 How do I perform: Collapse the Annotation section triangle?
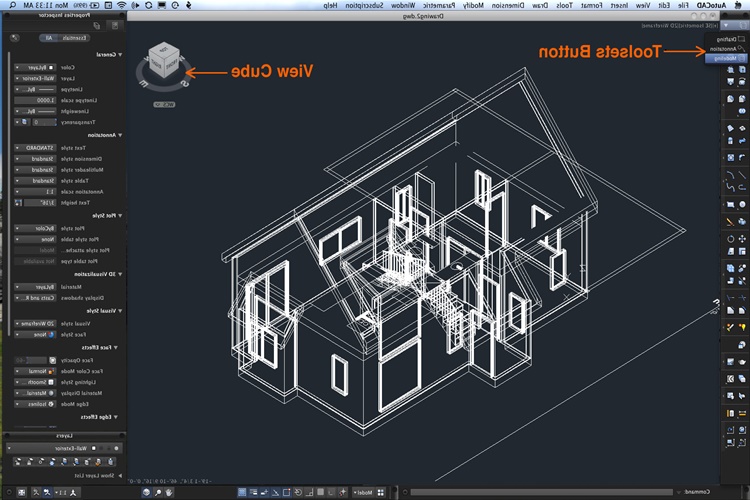pyautogui.click(x=120, y=135)
